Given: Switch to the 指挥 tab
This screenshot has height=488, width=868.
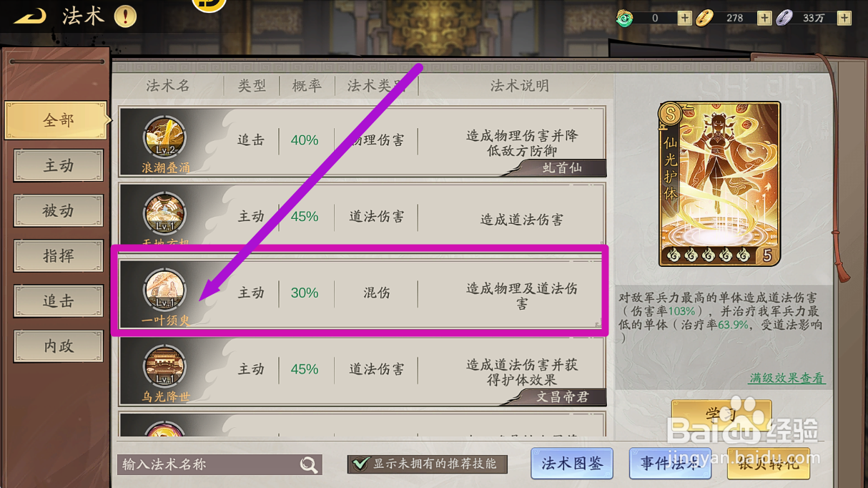Looking at the screenshot, I should [59, 256].
